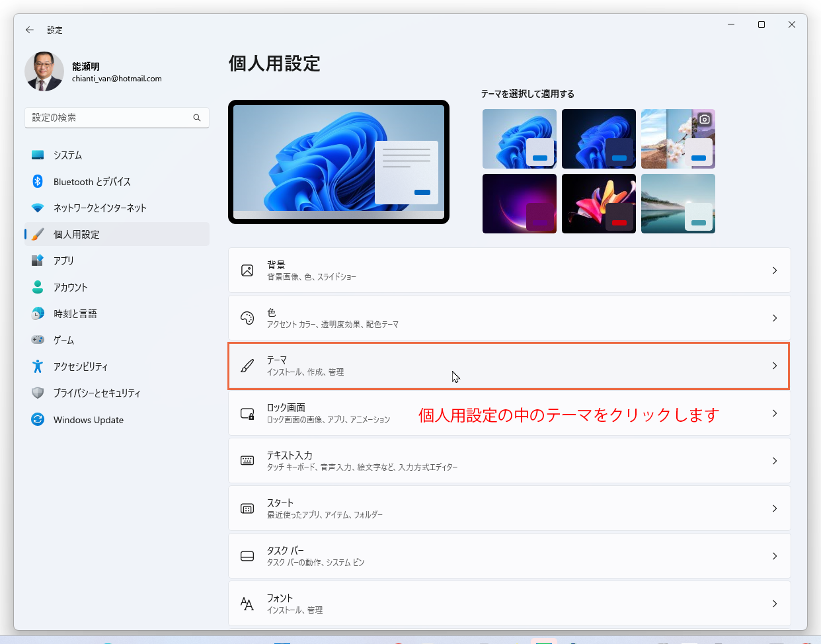Open システム settings category
The height and width of the screenshot is (644, 821).
point(117,155)
